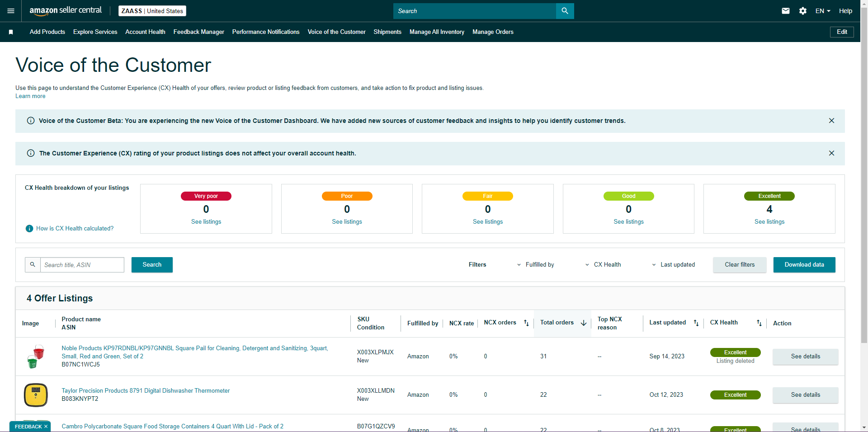
Task: Follow the Learn more link
Action: (30, 96)
